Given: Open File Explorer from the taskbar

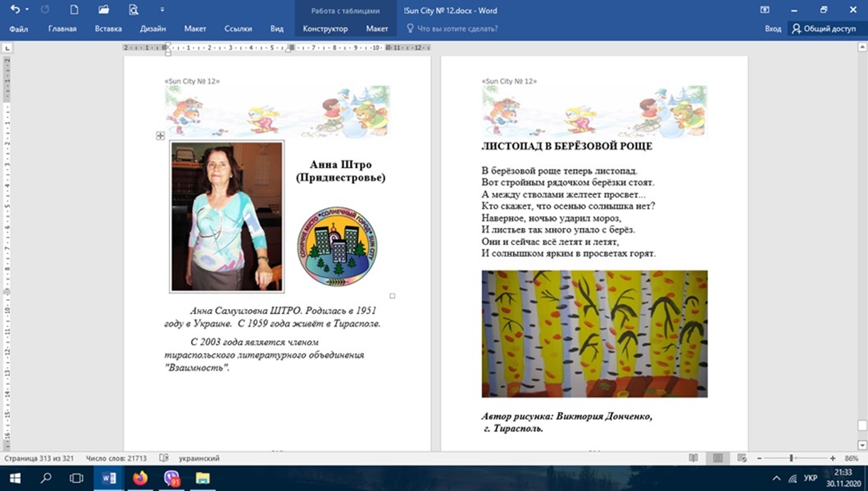Looking at the screenshot, I should [x=202, y=478].
